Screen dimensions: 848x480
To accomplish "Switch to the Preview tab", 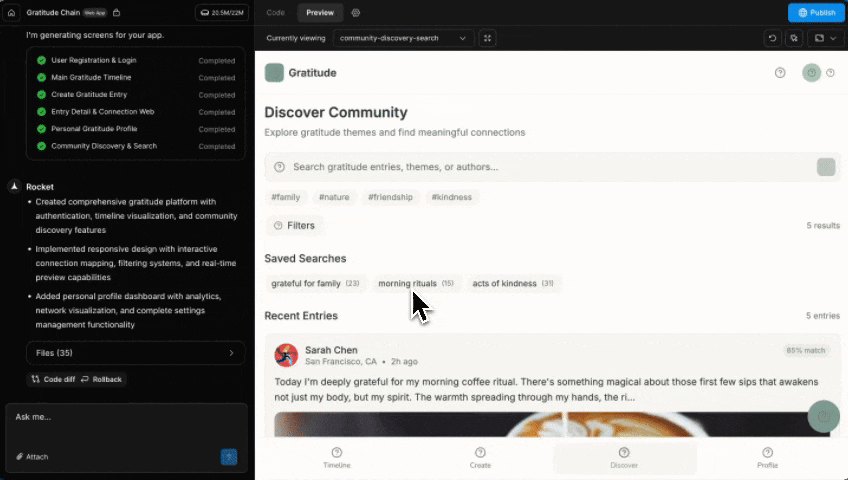I will pyautogui.click(x=320, y=12).
